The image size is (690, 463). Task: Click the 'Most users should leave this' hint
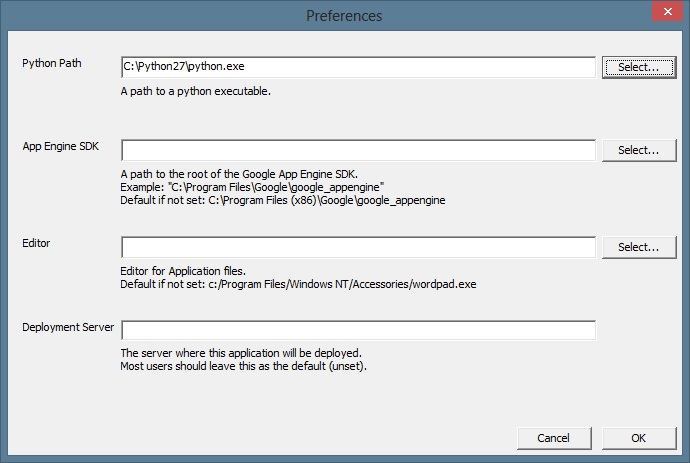point(244,366)
